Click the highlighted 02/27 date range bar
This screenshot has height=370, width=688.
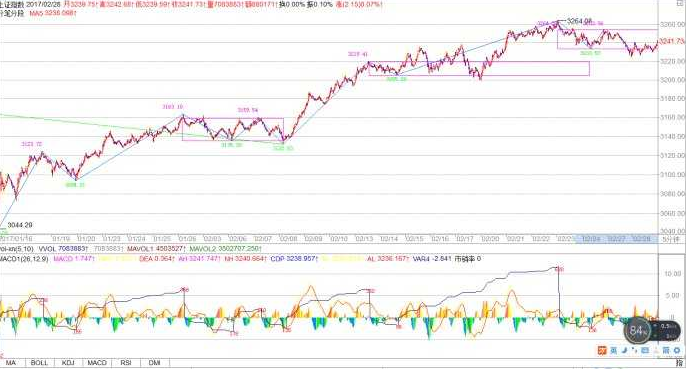(616, 239)
